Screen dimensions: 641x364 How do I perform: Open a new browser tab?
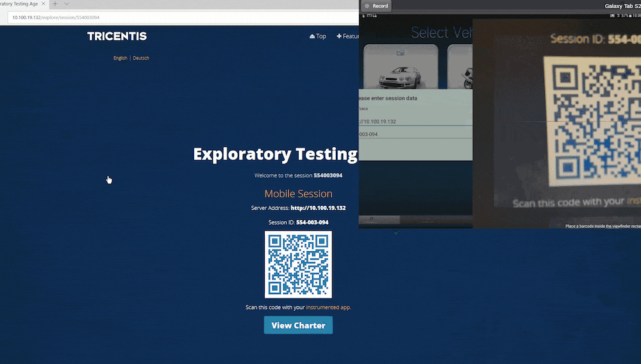54,4
